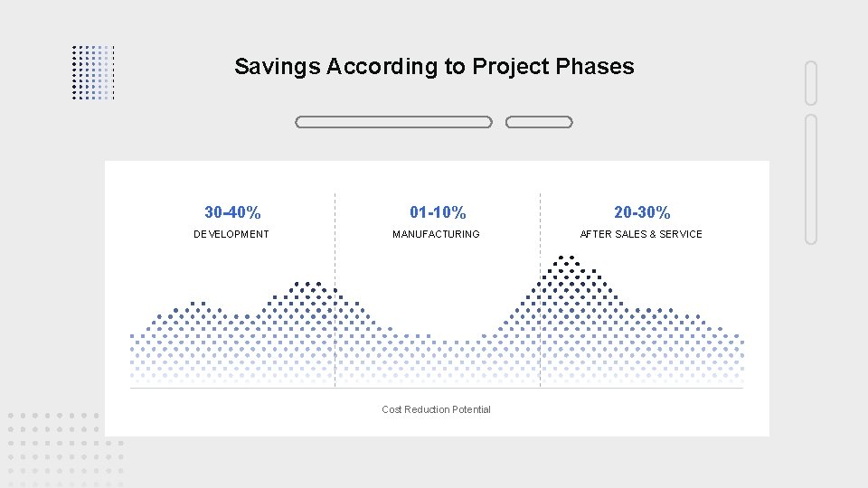Click the small leftmost dot hump in chart
The width and height of the screenshot is (868, 488).
point(195,314)
